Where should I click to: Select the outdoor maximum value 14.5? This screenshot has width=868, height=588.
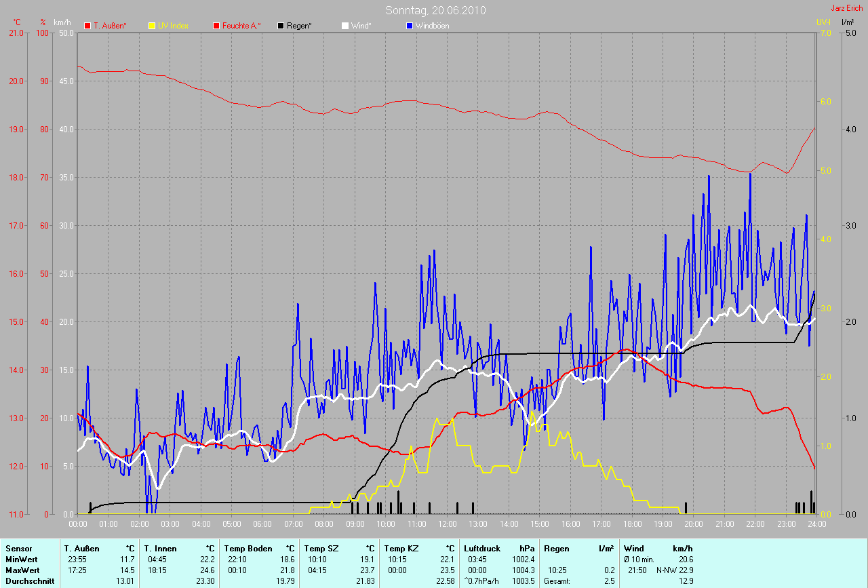click(x=127, y=570)
